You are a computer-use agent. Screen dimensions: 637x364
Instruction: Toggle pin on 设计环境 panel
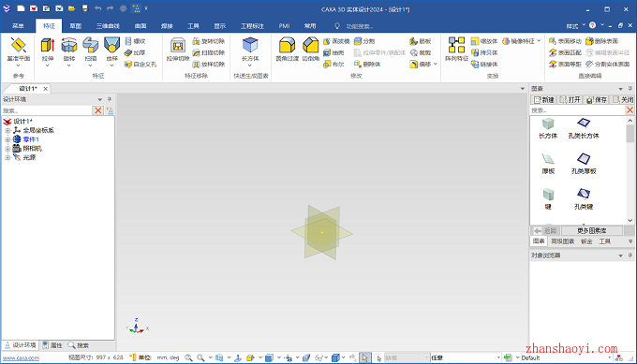pos(110,99)
